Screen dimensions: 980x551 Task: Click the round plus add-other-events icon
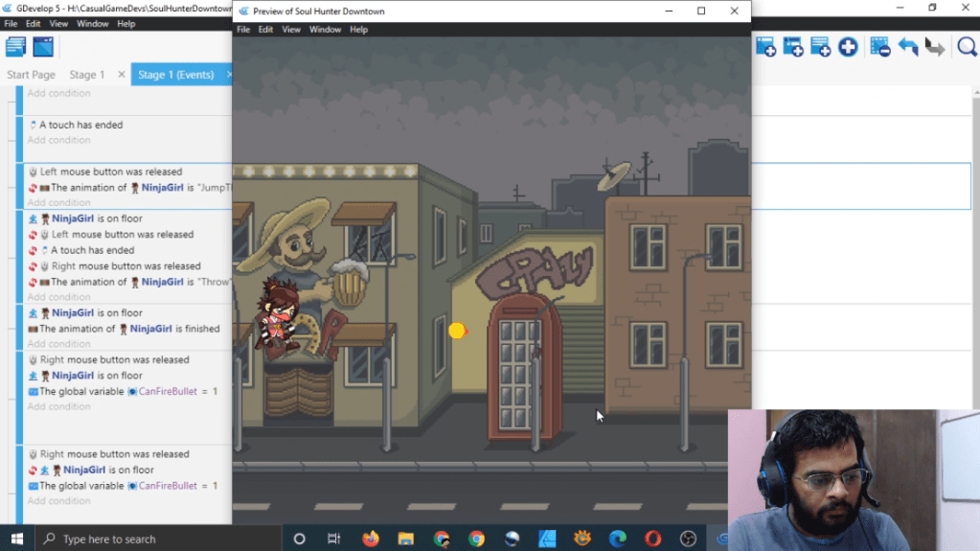[848, 47]
